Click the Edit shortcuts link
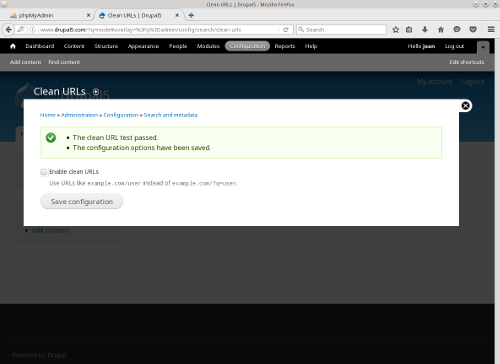 [467, 62]
